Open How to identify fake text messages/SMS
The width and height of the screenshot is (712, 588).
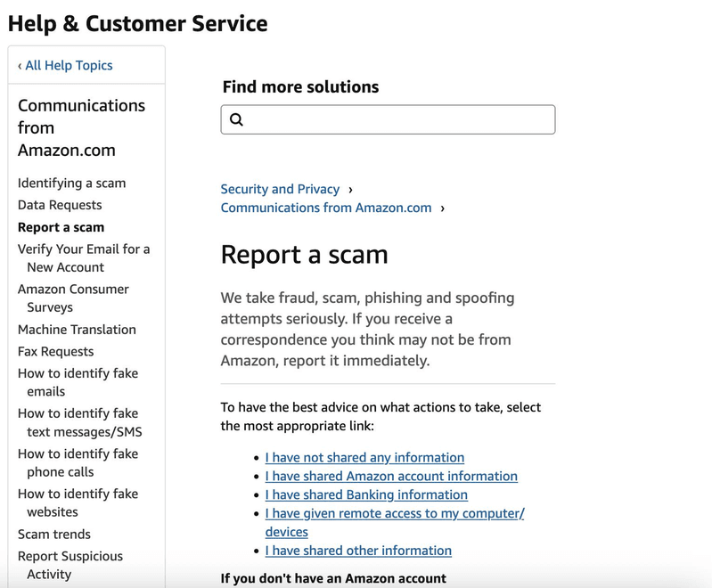tap(78, 422)
